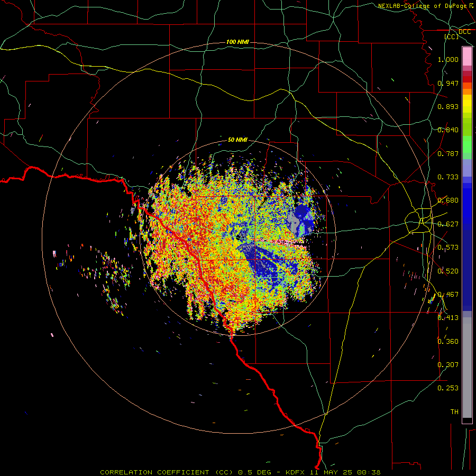Viewport: 476px width, 476px height.
Task: Click the Correlation Coefficient KDFX caption text
Action: tap(240, 472)
